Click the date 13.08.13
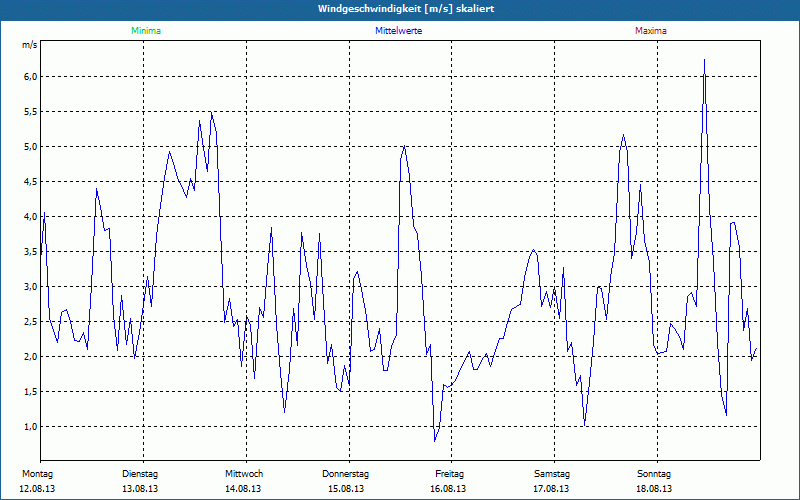This screenshot has height=500, width=800. tap(140, 489)
